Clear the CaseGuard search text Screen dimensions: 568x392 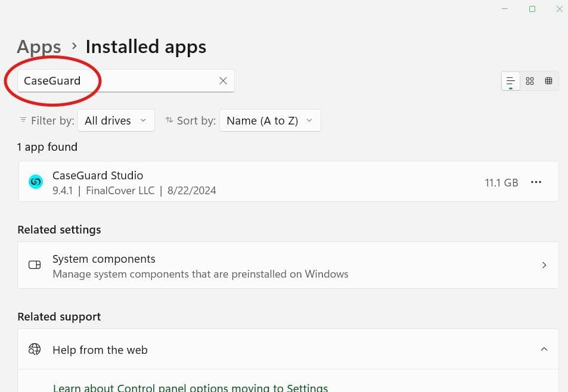pyautogui.click(x=223, y=81)
